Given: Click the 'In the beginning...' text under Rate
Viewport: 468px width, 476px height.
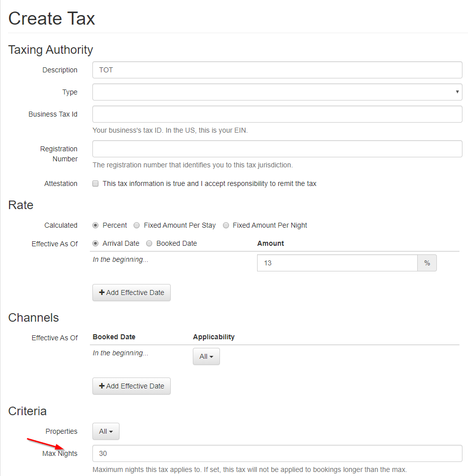Looking at the screenshot, I should (121, 259).
